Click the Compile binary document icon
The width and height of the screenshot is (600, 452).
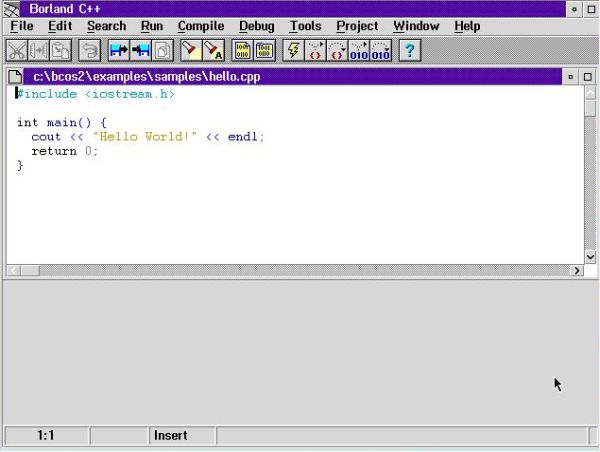pyautogui.click(x=242, y=51)
